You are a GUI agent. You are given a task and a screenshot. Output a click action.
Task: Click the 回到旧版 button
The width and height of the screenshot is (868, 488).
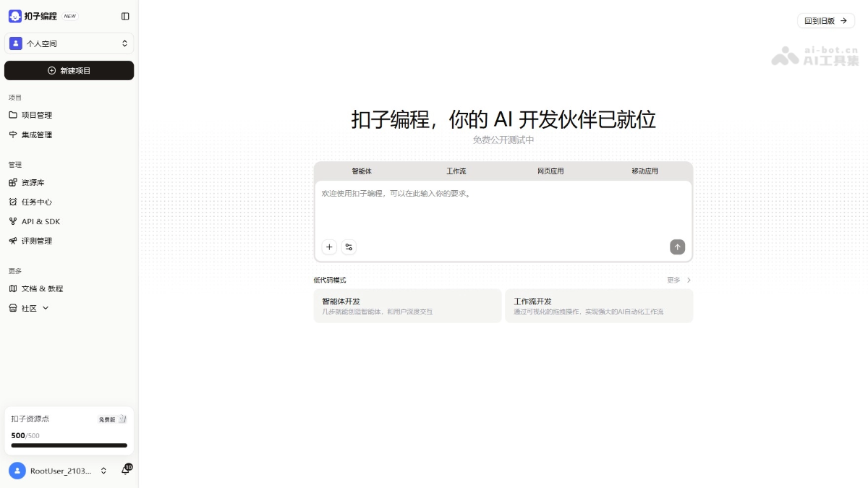point(826,21)
